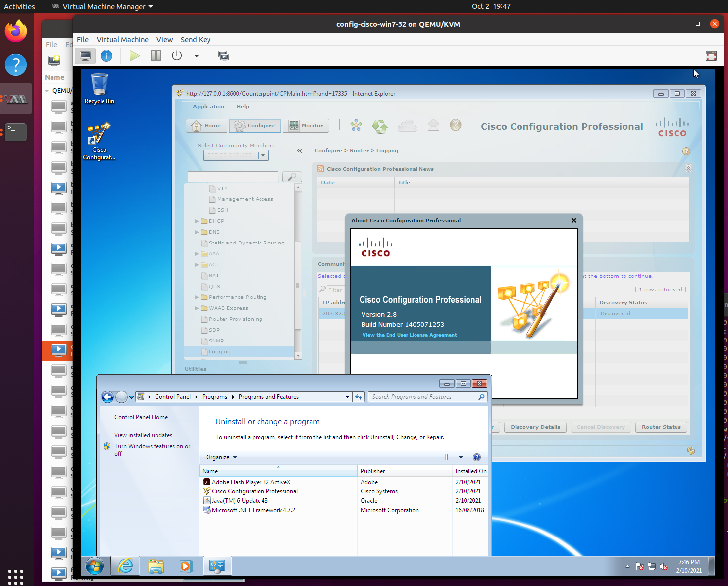Switch VM viewer to fullscreen
This screenshot has width=728, height=586.
(x=711, y=56)
